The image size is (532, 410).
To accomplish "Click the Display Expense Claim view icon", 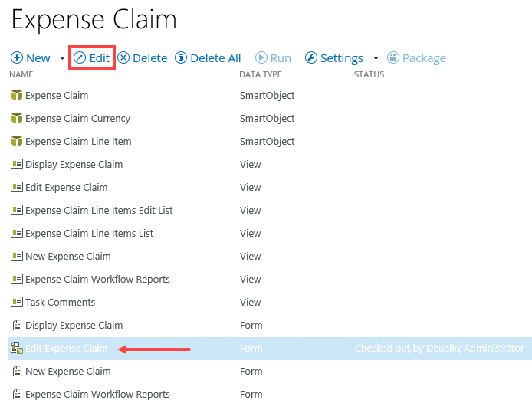I will [17, 165].
